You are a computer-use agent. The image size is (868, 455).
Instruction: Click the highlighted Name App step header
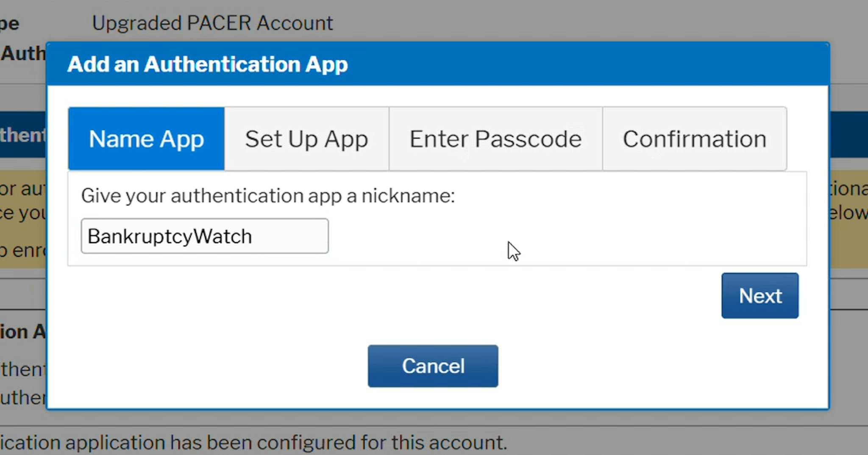point(146,139)
